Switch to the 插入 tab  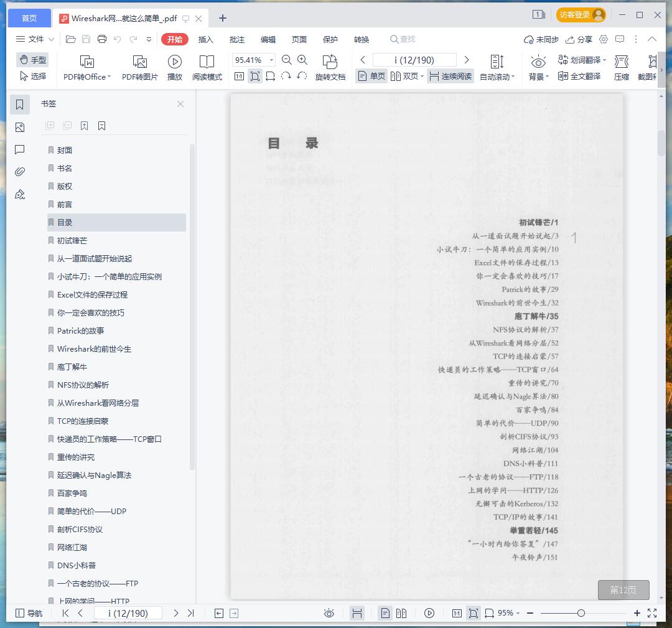point(206,39)
